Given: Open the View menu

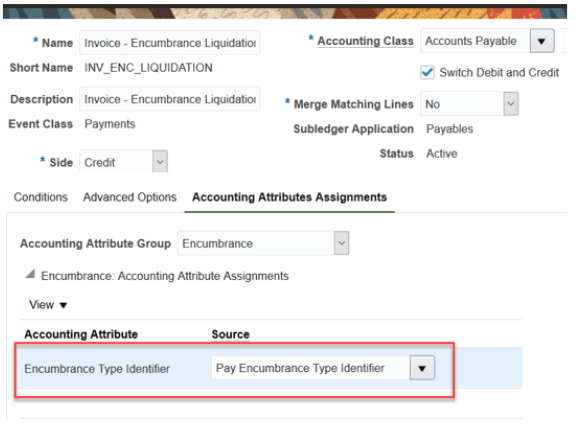Looking at the screenshot, I should [x=48, y=305].
